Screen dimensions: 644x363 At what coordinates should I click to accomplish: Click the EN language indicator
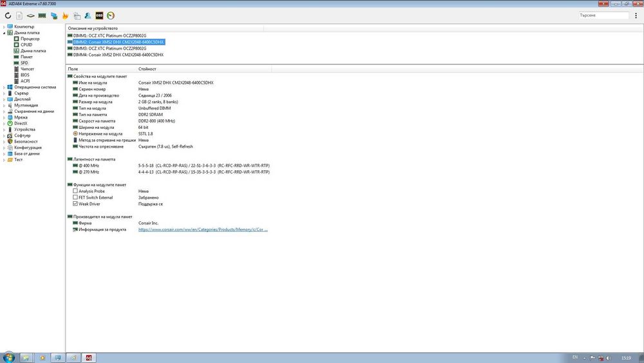click(x=575, y=357)
